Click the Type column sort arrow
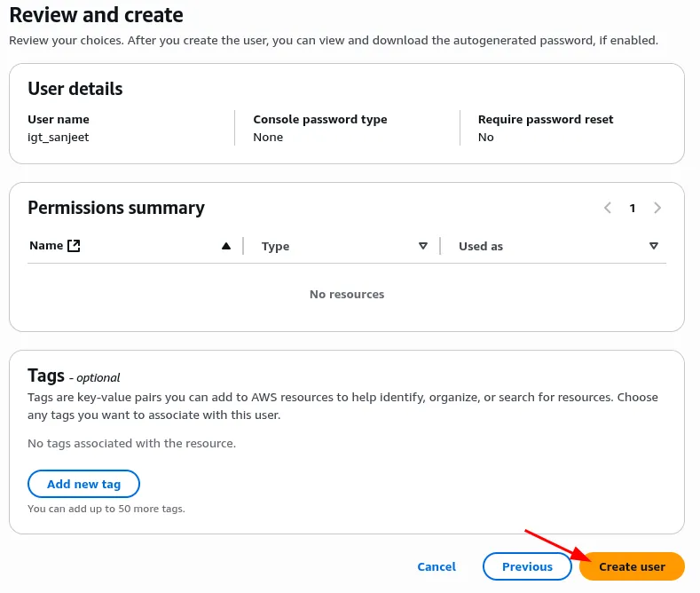Screen dimensions: 700x593 tap(423, 246)
